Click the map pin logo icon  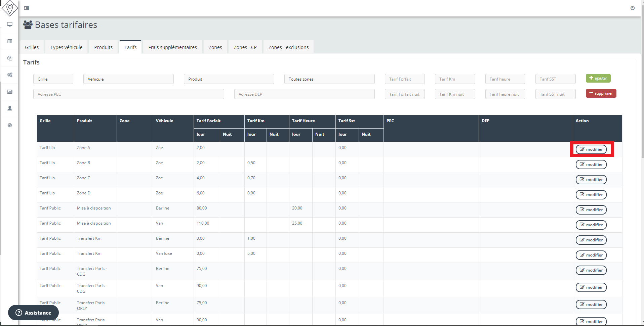pyautogui.click(x=10, y=8)
